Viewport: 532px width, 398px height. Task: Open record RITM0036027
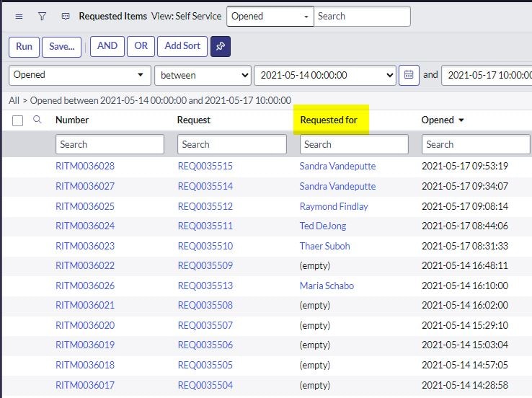(85, 186)
